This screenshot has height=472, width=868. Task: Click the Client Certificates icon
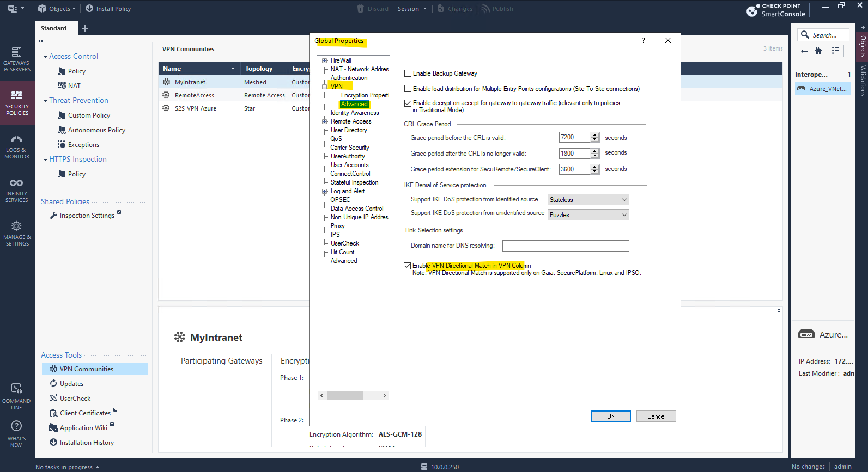(x=53, y=413)
